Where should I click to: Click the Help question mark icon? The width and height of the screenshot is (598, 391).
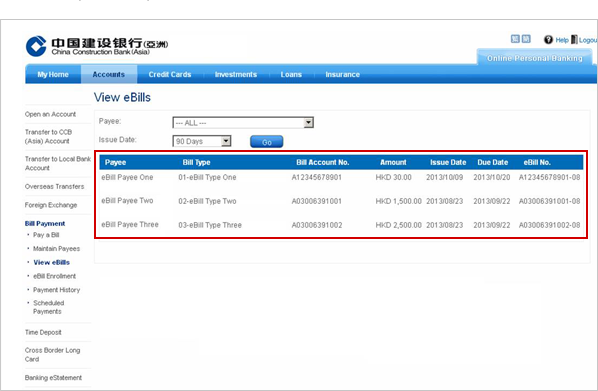pos(548,40)
